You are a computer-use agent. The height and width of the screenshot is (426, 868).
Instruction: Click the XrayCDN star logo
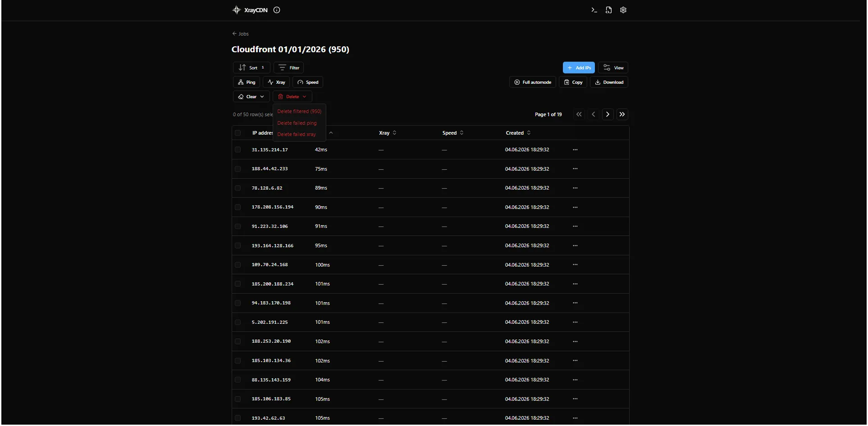(x=236, y=10)
